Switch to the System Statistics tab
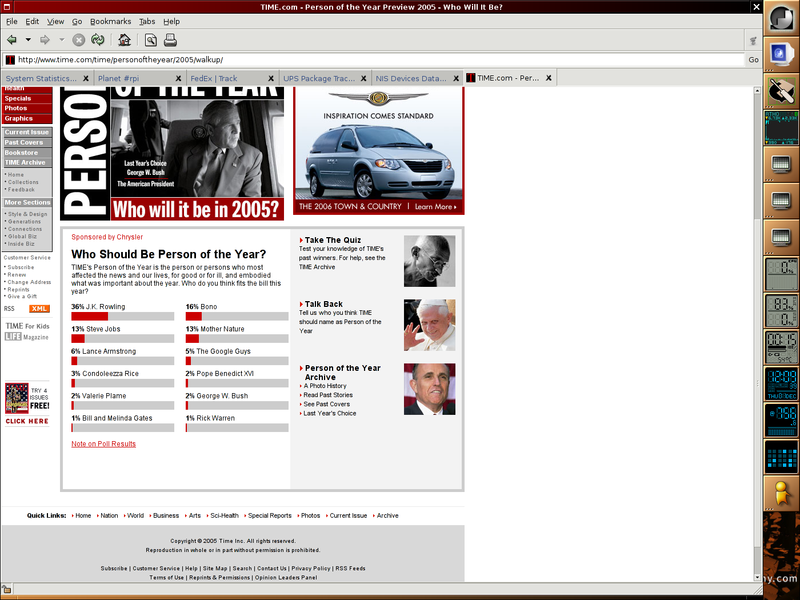 tap(42, 78)
